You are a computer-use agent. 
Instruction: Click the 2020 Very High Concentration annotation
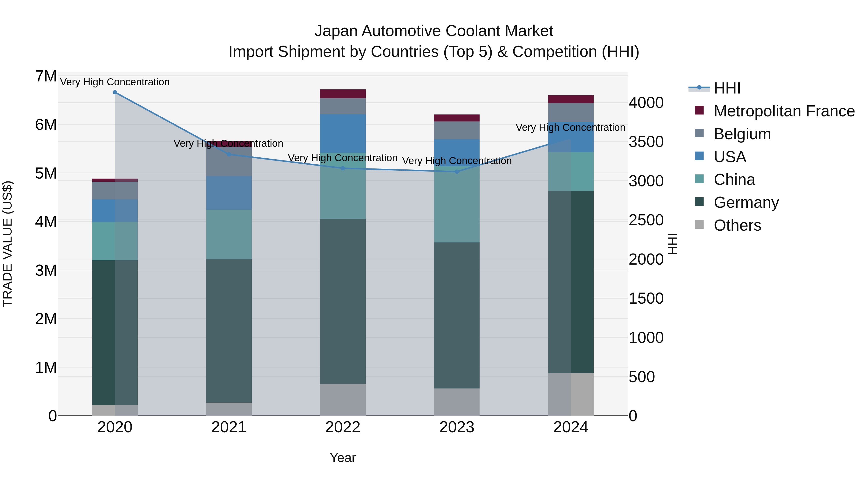point(115,82)
